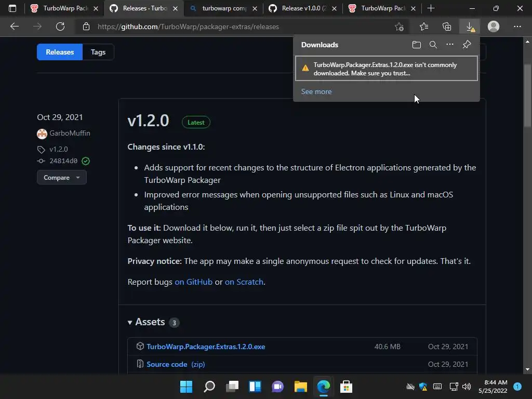Open the browser profile avatar

[494, 26]
